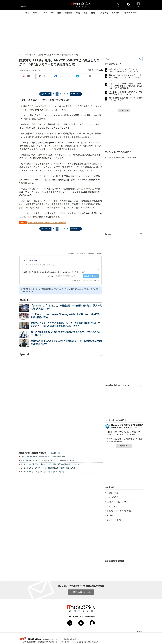The width and height of the screenshot is (162, 644).
Task: Click thumbnail for にじさんじ ANYCOLOR Google並み article
Action: point(24,316)
